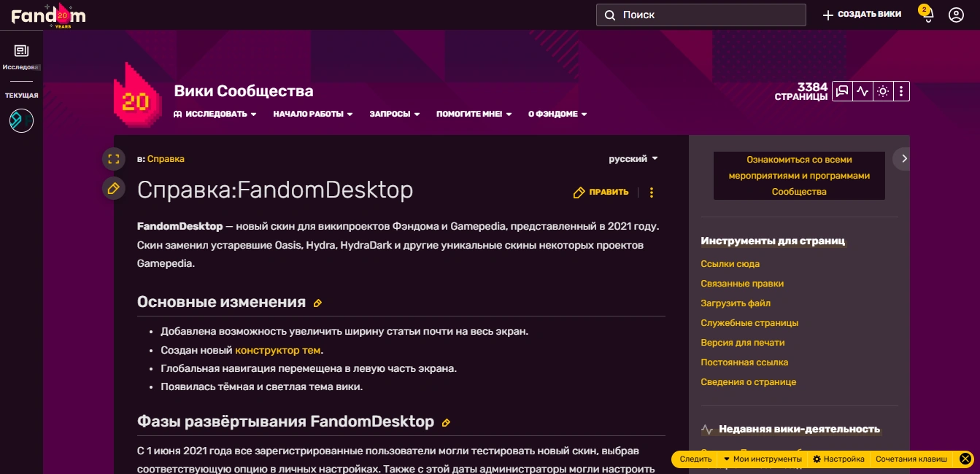Click the 3384 страницы counter
Image resolution: width=980 pixels, height=474 pixels.
pyautogui.click(x=801, y=91)
